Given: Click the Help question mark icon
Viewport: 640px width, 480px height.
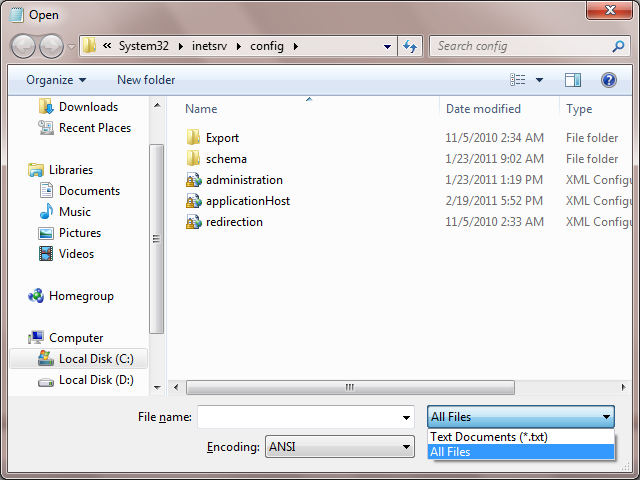Looking at the screenshot, I should (608, 80).
